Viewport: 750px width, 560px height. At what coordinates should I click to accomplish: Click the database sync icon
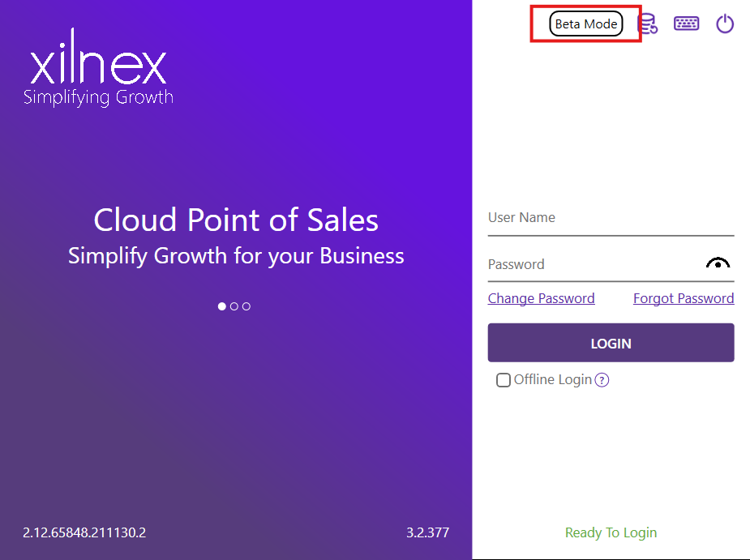(x=647, y=24)
